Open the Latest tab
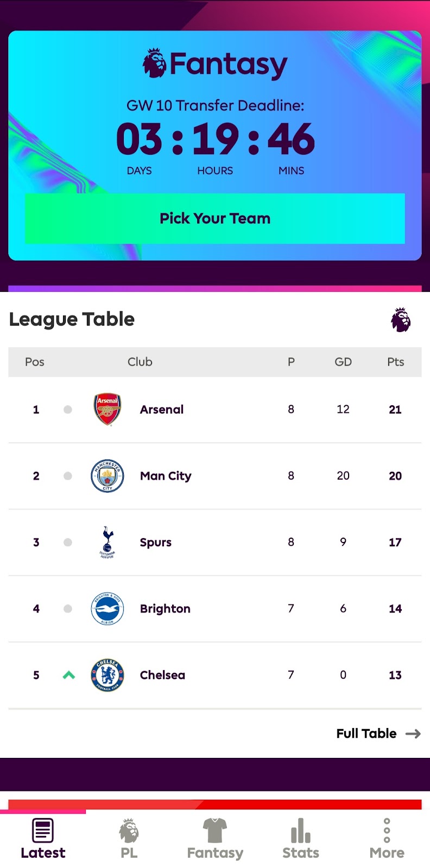 point(43,839)
